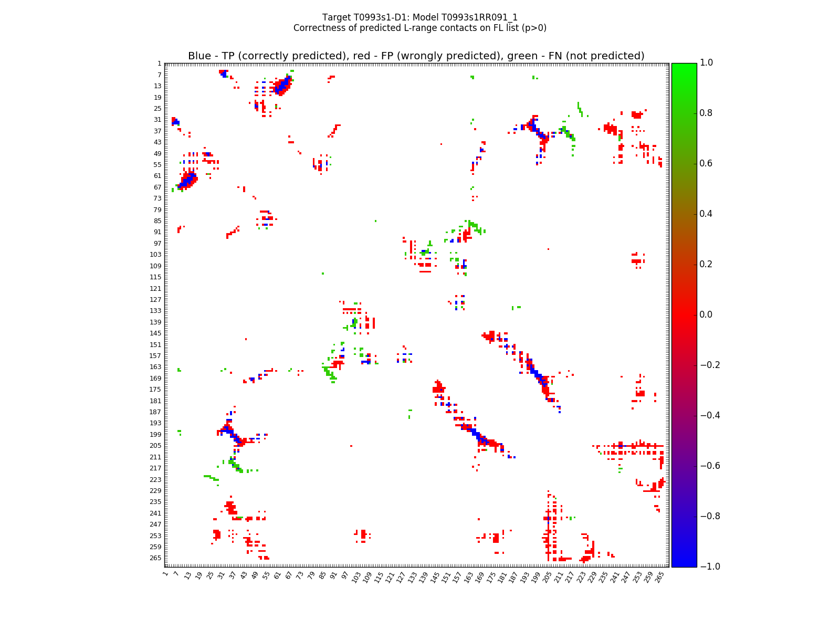Click the green top end of the colorbar
Screen dimensions: 840x630
coord(684,66)
